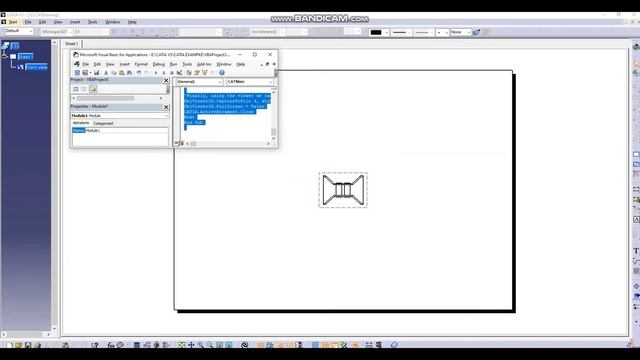
Task: Click the Cut icon in VBA toolbar
Action: coord(106,73)
